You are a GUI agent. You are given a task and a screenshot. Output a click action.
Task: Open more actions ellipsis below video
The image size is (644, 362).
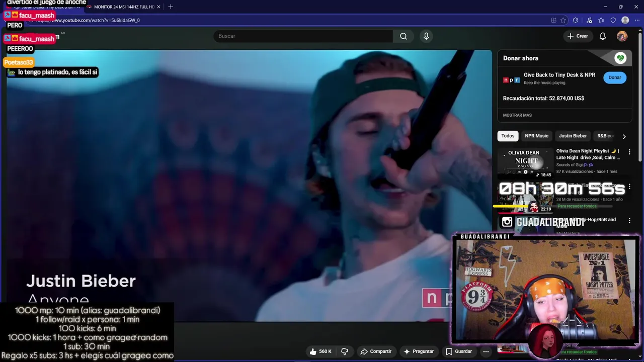pyautogui.click(x=486, y=351)
